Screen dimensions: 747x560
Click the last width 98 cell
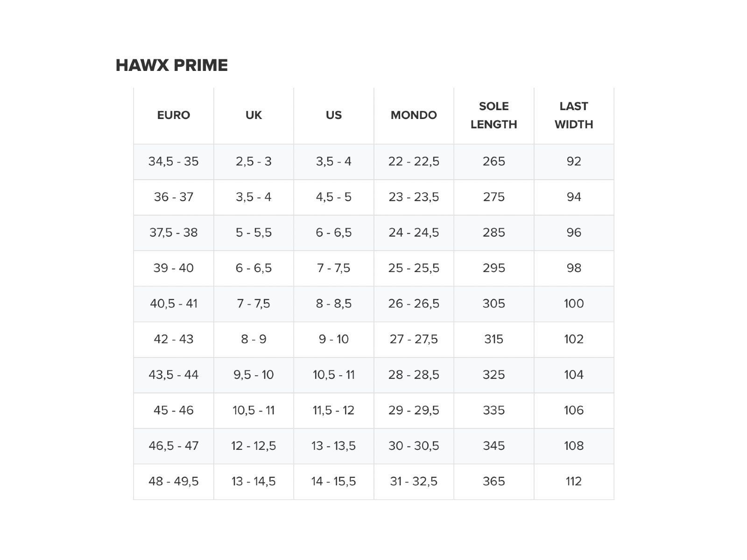(x=574, y=268)
